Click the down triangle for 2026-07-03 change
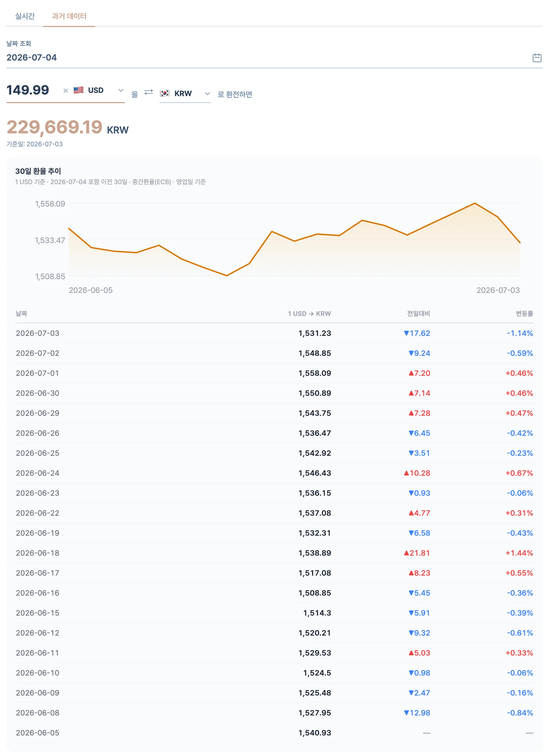The height and width of the screenshot is (756, 549). [406, 333]
